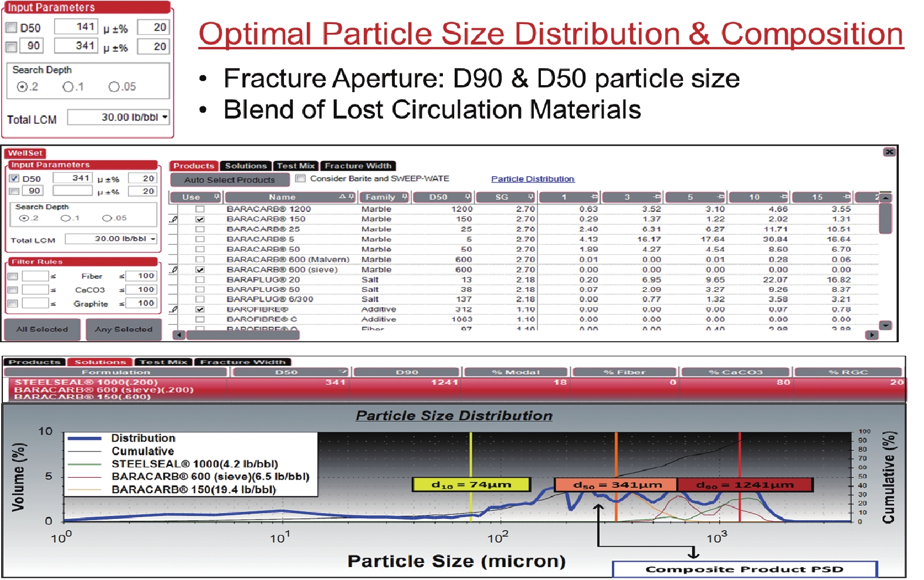The width and height of the screenshot is (924, 580).
Task: Click the pin icon in the 10 micron column header
Action: click(x=783, y=197)
